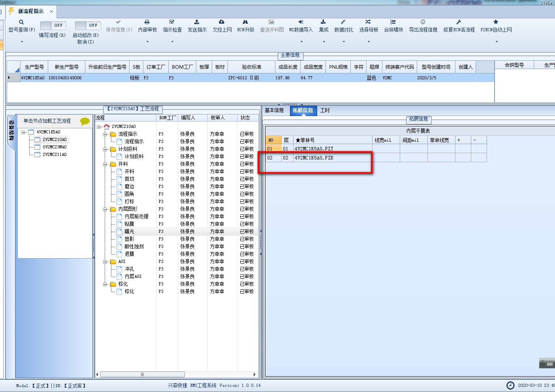This screenshot has width=555, height=392.
Task: Click scroll-right arrow of flow tree
Action: click(x=254, y=374)
